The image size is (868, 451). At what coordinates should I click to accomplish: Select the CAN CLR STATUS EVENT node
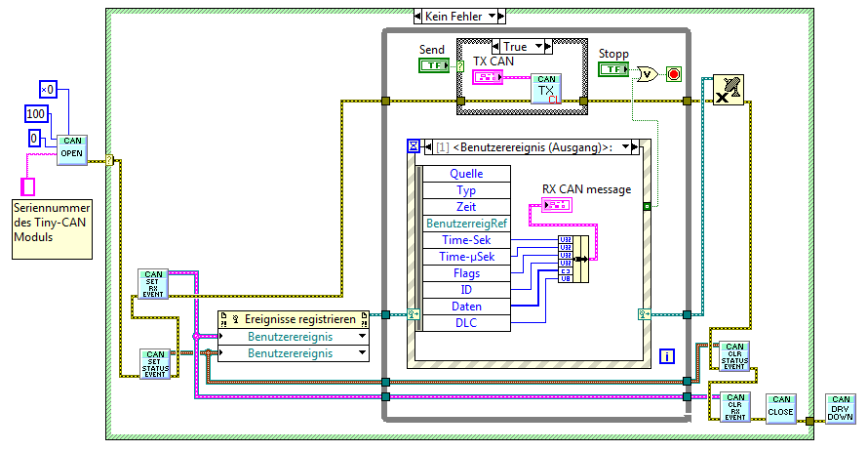point(734,355)
